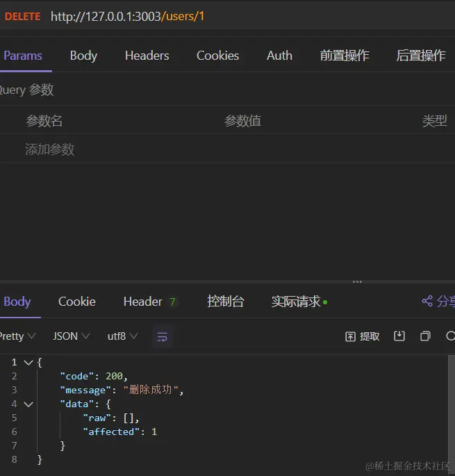Toggle the word wrap icon
455x476 pixels.
click(163, 336)
